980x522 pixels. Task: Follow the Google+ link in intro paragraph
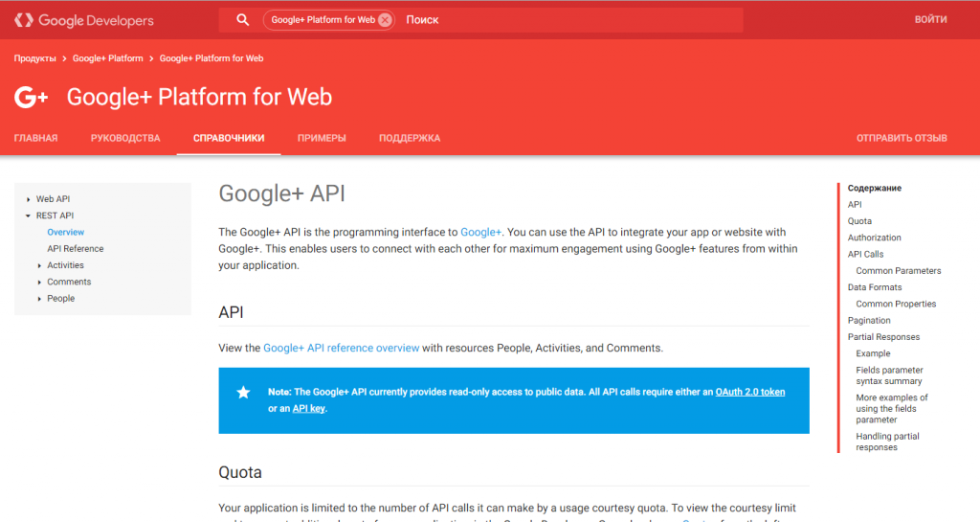tap(480, 232)
